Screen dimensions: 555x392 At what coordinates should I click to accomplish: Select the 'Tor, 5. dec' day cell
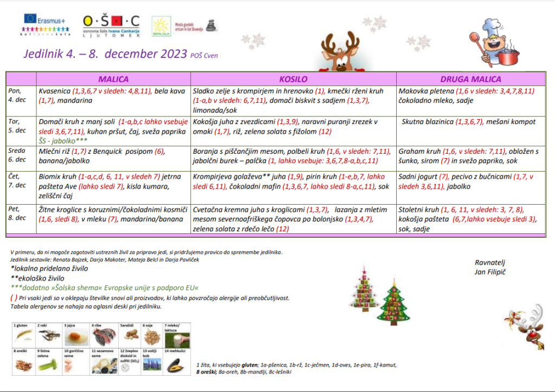21,131
